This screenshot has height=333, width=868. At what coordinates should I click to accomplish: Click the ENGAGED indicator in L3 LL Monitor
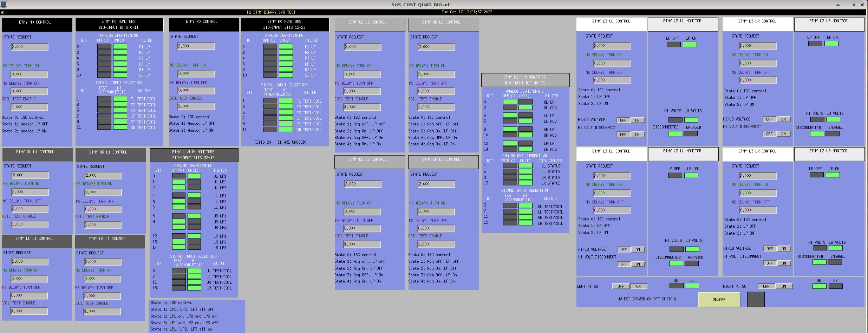[x=692, y=263]
